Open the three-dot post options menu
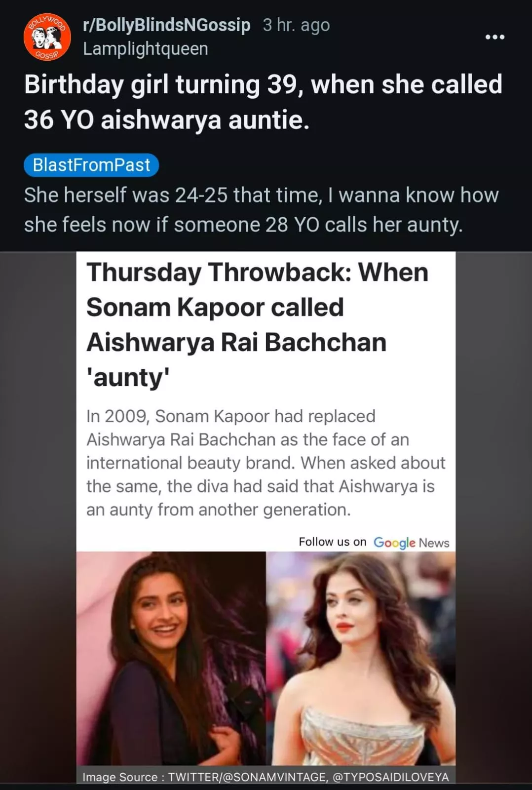This screenshot has height=790, width=532. 494,37
